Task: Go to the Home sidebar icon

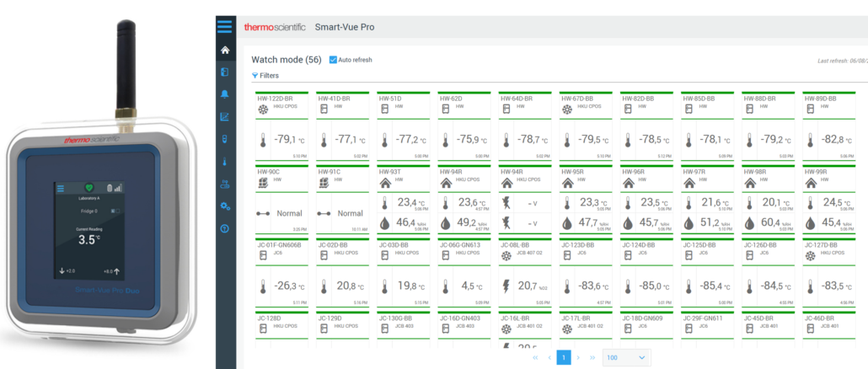Action: click(x=225, y=51)
